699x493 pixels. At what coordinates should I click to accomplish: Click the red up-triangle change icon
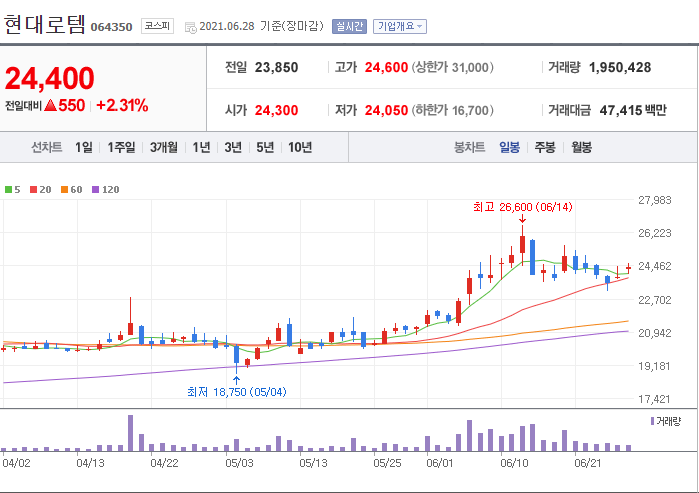(51, 105)
